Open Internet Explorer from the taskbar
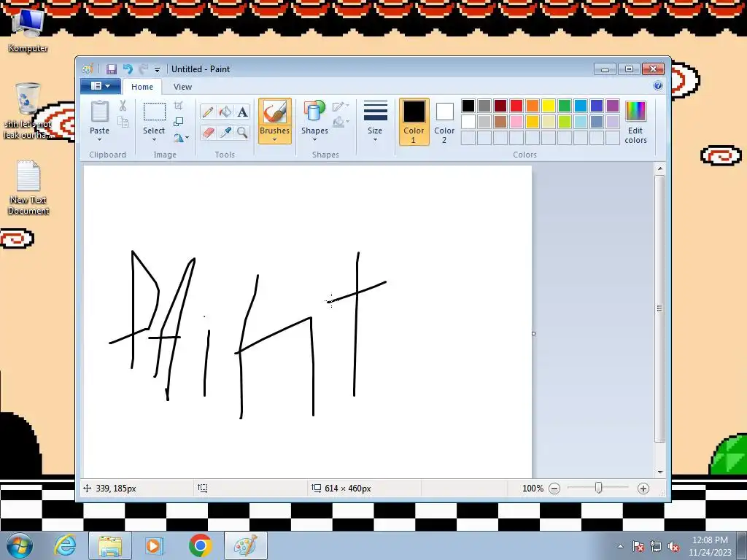747x560 pixels. [65, 545]
